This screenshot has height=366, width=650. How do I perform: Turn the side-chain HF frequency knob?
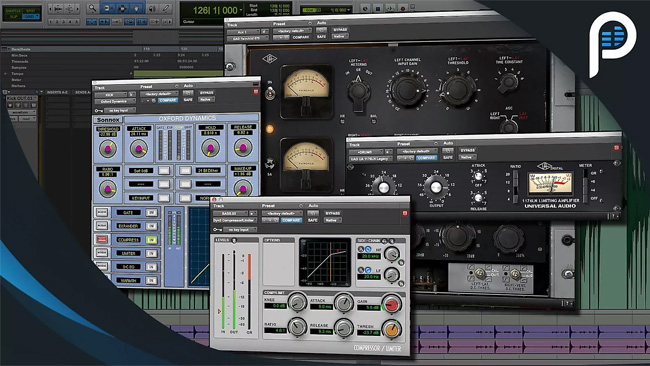coord(392,254)
